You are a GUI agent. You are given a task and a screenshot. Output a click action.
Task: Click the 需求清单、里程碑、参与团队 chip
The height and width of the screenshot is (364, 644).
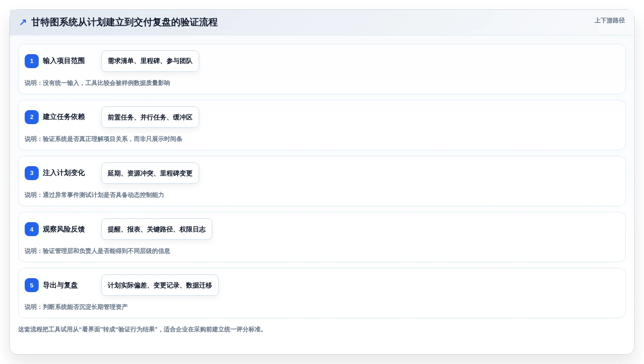click(x=150, y=61)
